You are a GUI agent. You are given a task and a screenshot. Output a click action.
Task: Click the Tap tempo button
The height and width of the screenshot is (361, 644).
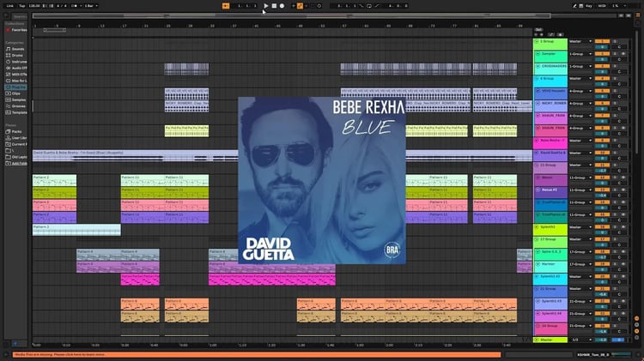pos(22,6)
